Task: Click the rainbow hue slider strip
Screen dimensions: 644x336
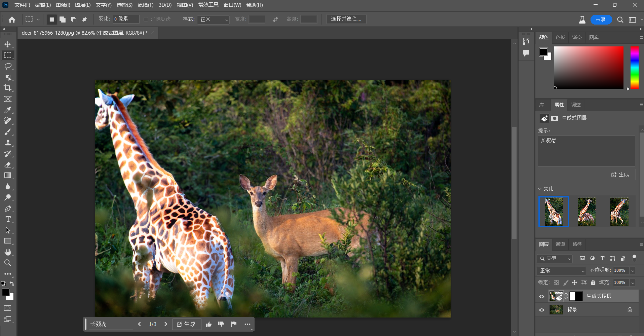Action: [634, 67]
